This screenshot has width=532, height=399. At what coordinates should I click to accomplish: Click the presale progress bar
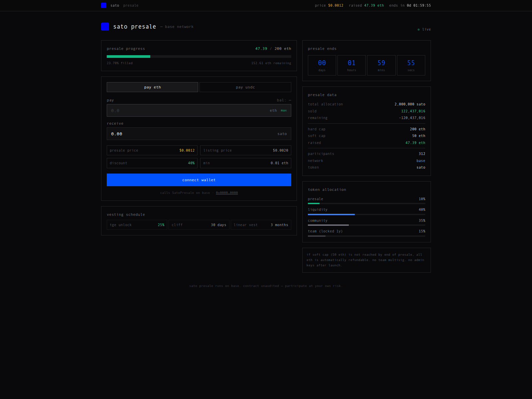(199, 57)
